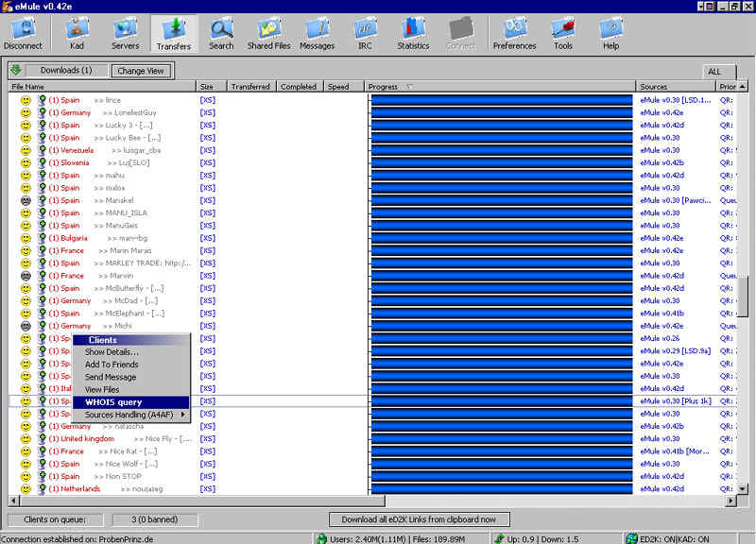Screen dimensions: 756x544
Task: Select WHOIS query menu entry
Action: (131, 401)
